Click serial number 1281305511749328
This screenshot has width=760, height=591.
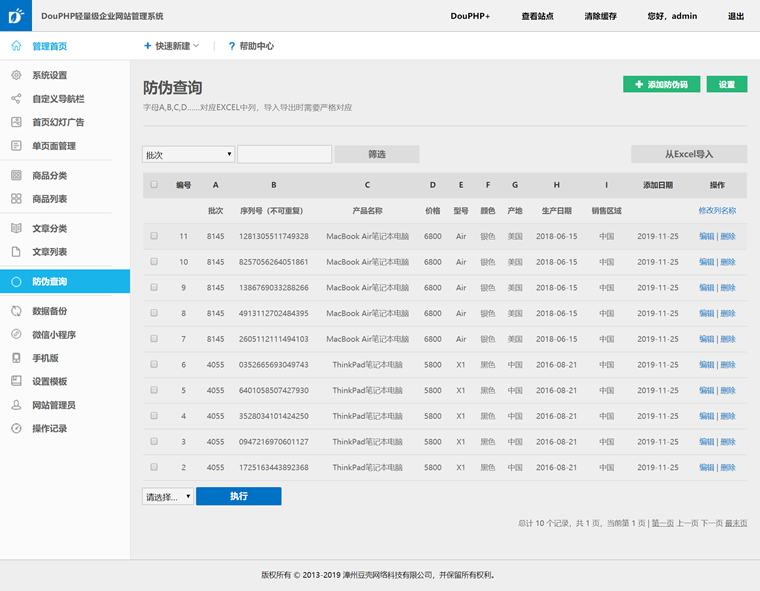(273, 236)
